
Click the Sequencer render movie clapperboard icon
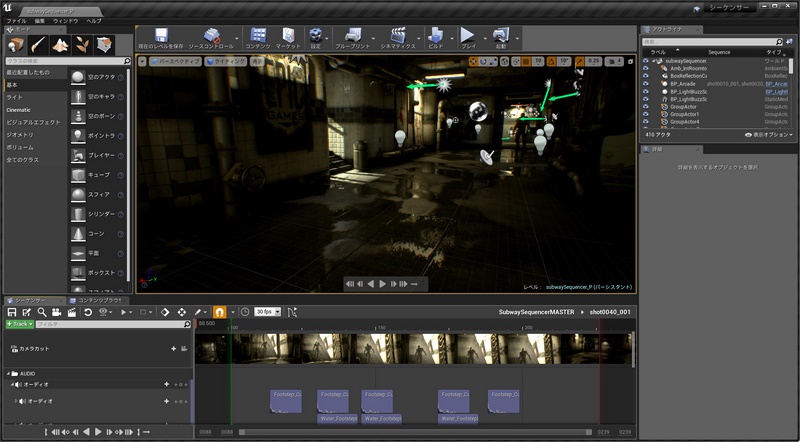pos(71,312)
